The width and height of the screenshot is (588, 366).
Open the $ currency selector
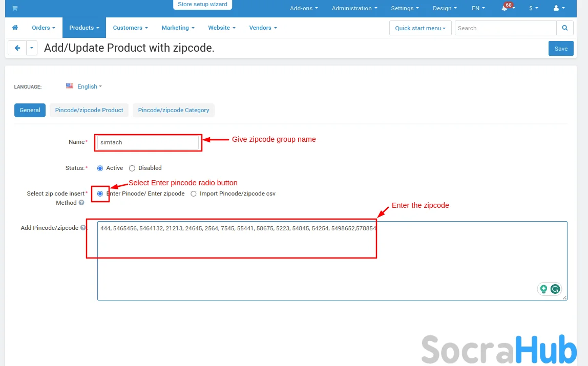pyautogui.click(x=534, y=8)
